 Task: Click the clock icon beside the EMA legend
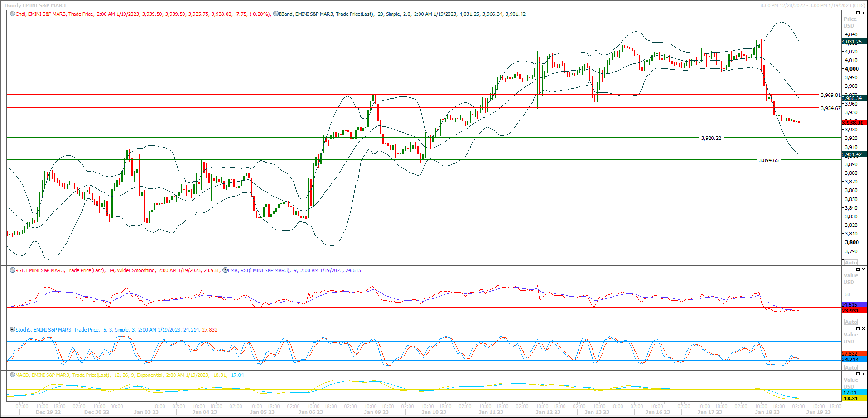pos(225,270)
